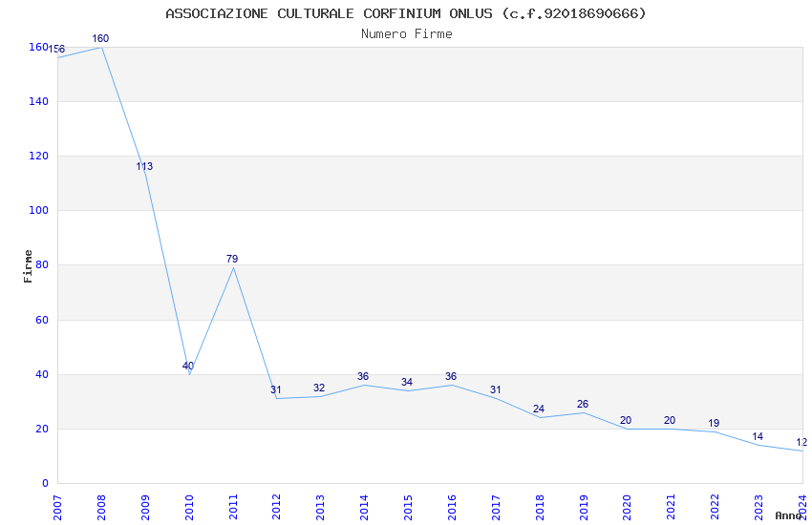Viewport: 812px width, 525px height.
Task: Click the data value label 113
Action: 144,166
